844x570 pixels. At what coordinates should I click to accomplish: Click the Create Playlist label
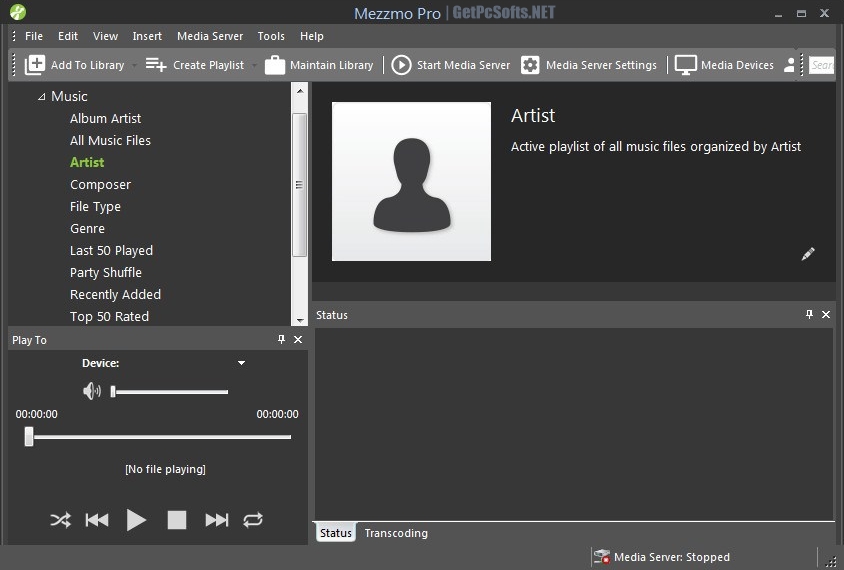[208, 65]
